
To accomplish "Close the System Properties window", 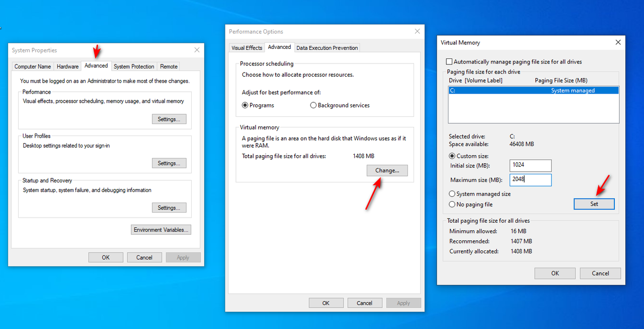I will (x=197, y=50).
